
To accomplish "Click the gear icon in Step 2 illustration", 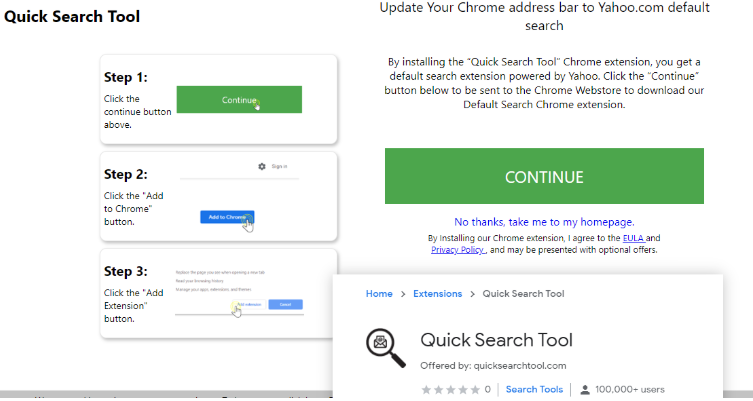I will click(x=262, y=166).
